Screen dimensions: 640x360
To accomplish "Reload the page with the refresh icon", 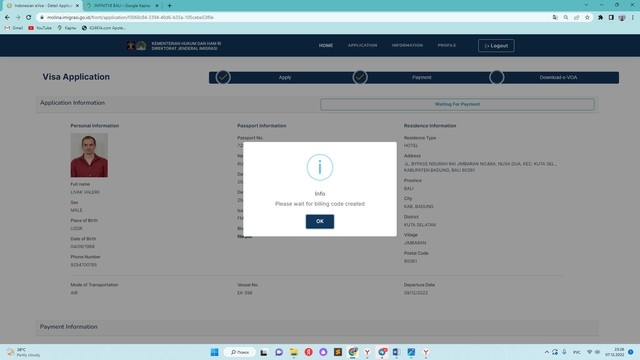I will point(29,18).
